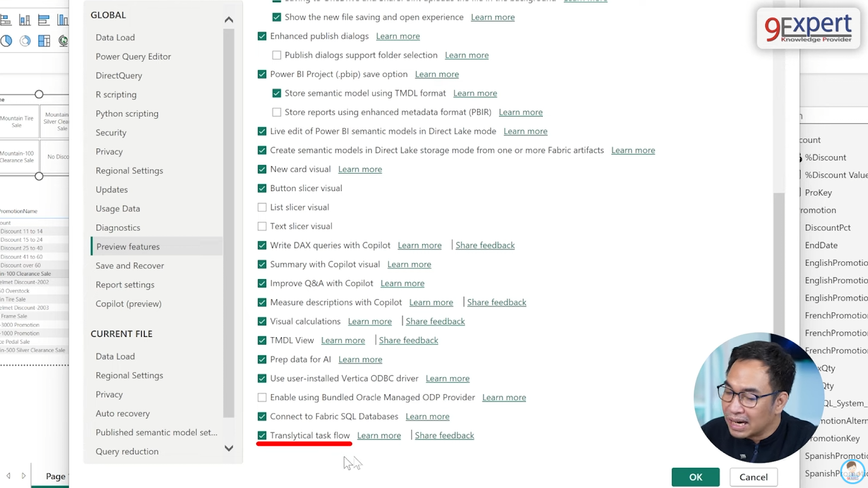Enable the Text slicer visual preview feature

pos(262,226)
